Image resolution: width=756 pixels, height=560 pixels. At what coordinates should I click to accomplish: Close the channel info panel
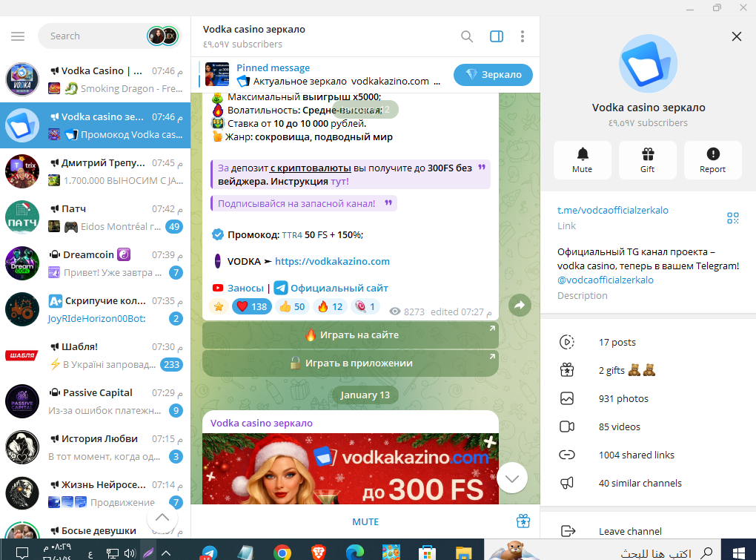pyautogui.click(x=736, y=36)
